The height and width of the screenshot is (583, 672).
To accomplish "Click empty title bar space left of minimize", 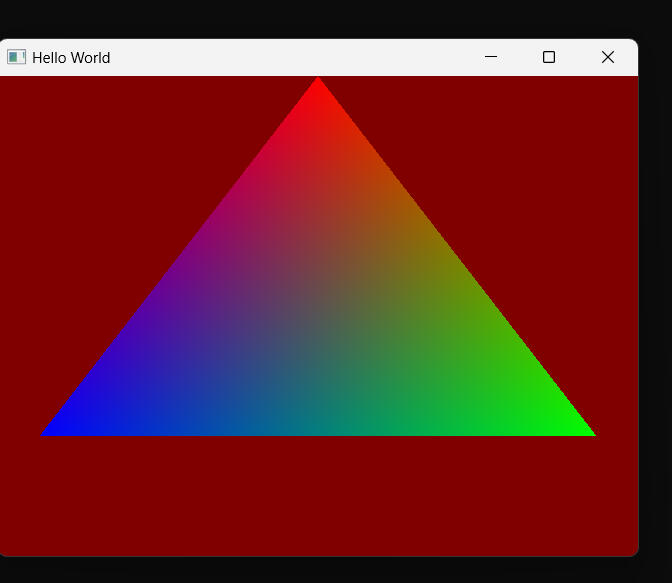I will point(300,57).
